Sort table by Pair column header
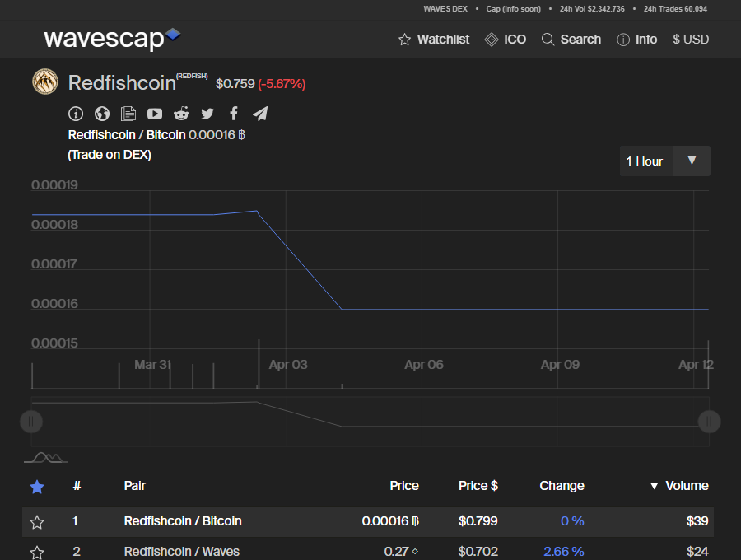 (135, 486)
